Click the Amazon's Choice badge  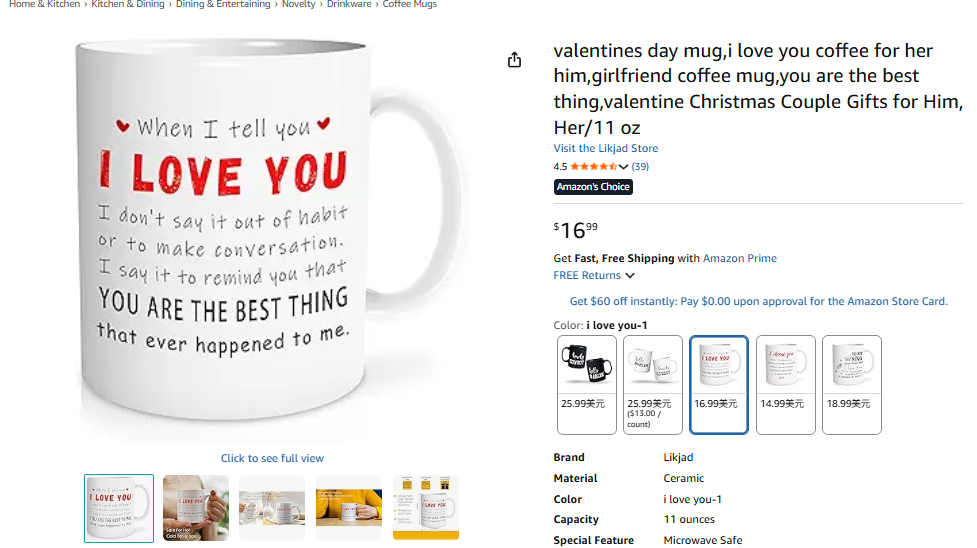point(593,187)
